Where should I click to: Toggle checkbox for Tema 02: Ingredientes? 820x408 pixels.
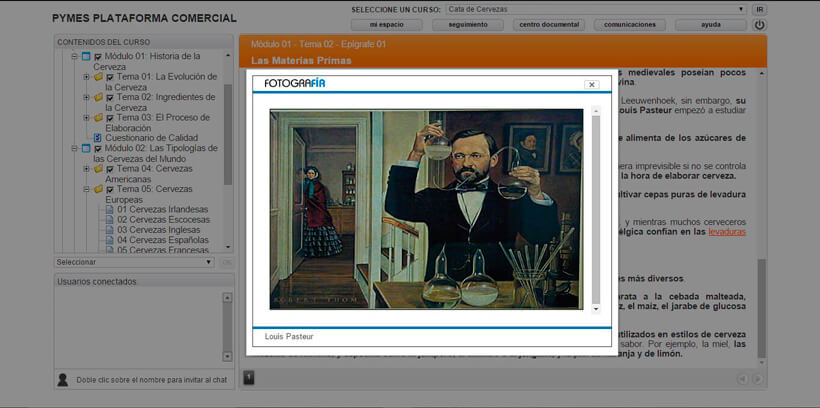110,98
